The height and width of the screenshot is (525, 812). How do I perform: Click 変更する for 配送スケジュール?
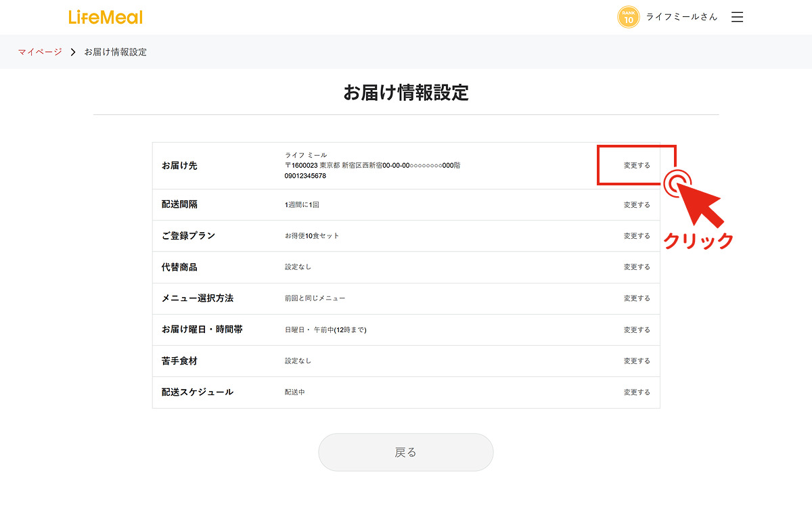[x=636, y=392]
